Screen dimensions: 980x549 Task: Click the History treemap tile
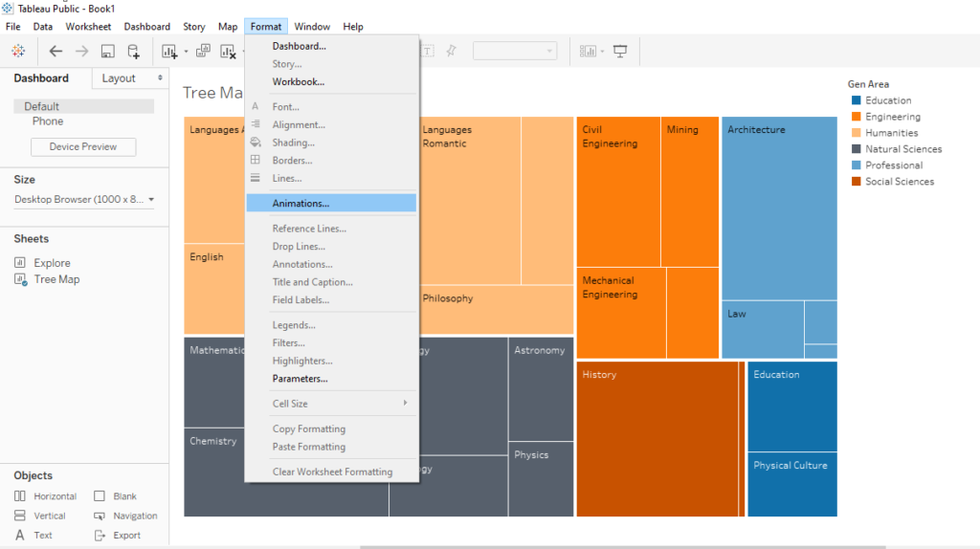tap(657, 439)
